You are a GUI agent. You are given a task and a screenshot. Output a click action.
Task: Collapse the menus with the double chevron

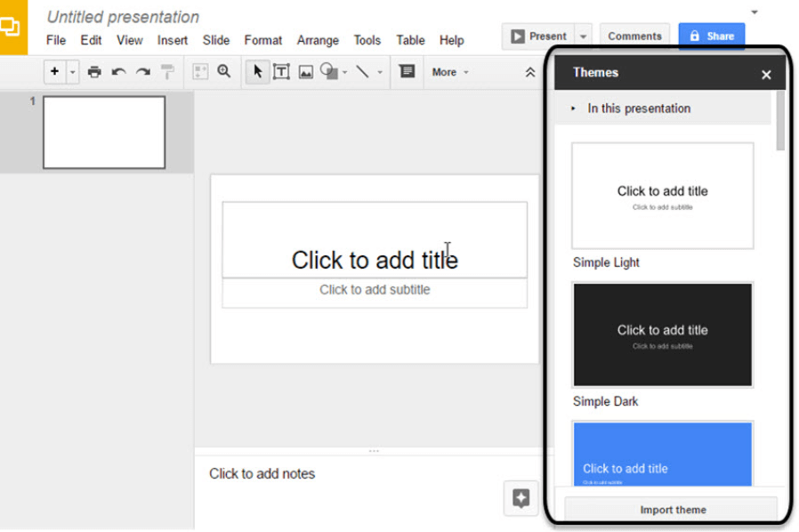pyautogui.click(x=530, y=72)
